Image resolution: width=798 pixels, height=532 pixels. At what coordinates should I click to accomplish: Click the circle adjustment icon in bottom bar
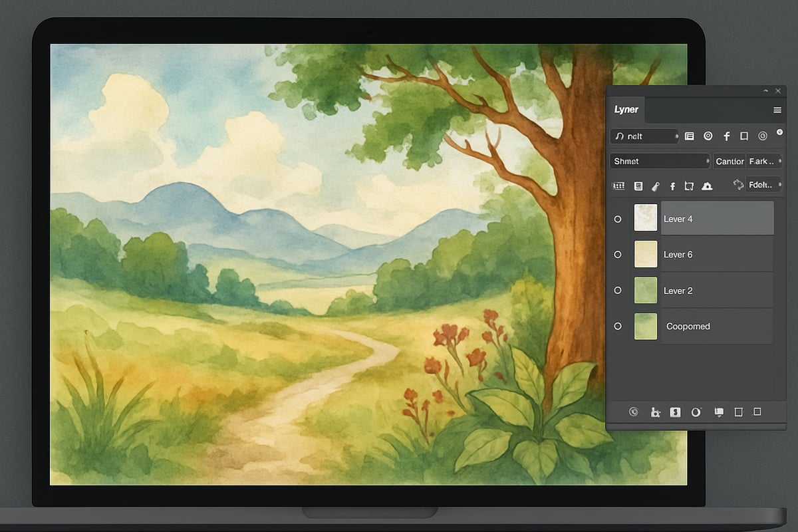tap(696, 412)
